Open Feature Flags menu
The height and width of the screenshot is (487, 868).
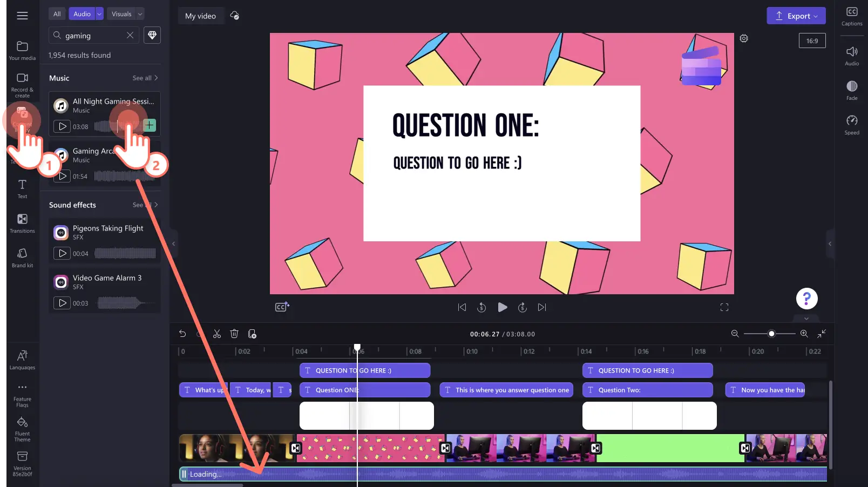(22, 395)
